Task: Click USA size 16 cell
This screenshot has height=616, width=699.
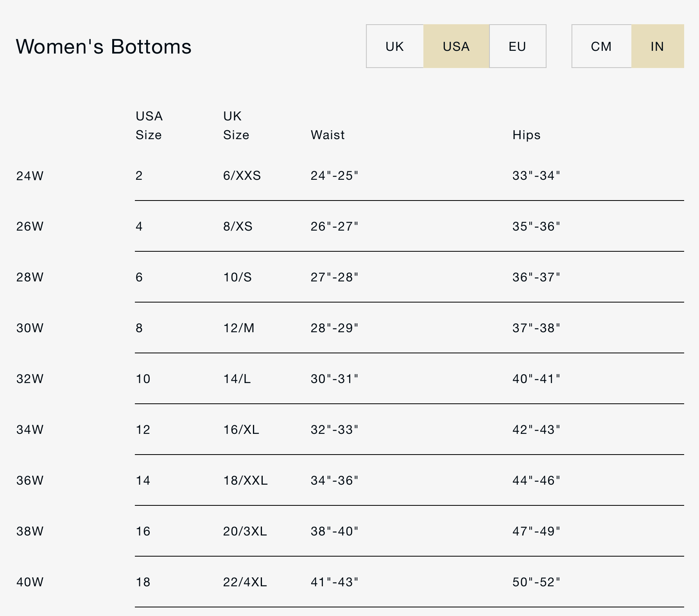Action: (x=143, y=531)
